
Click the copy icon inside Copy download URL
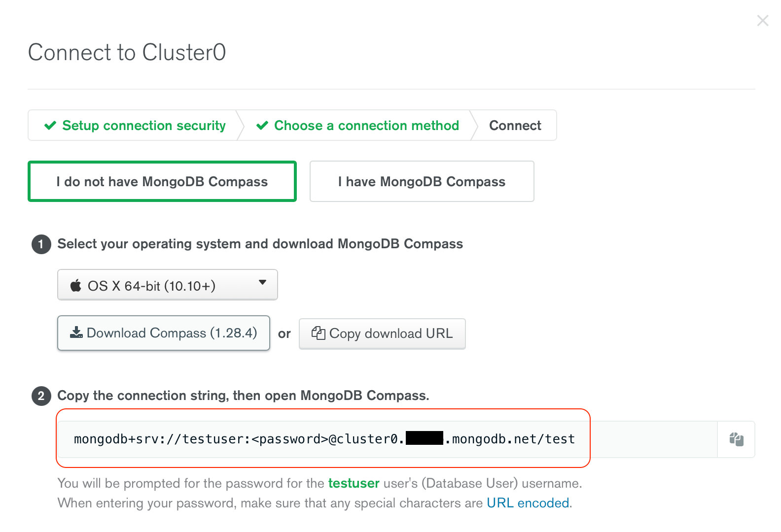coord(319,333)
